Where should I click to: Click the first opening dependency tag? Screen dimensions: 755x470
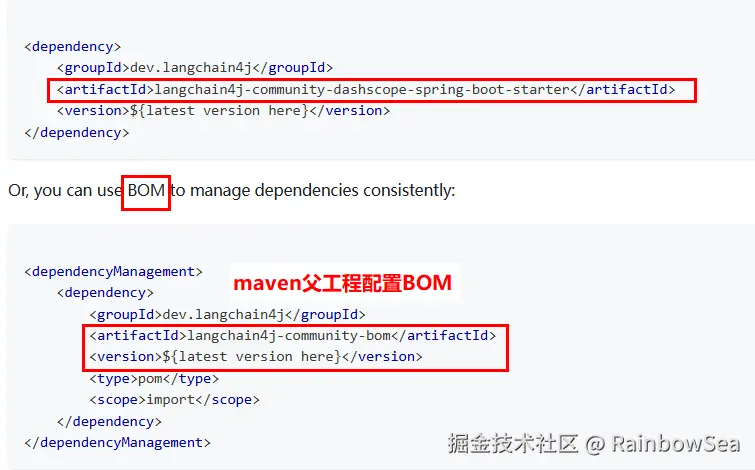point(73,47)
